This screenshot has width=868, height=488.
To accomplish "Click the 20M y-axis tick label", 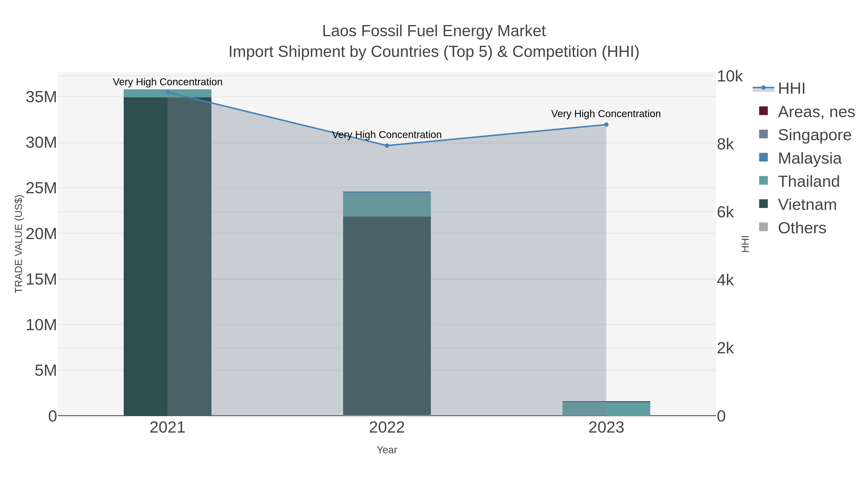I will click(41, 234).
